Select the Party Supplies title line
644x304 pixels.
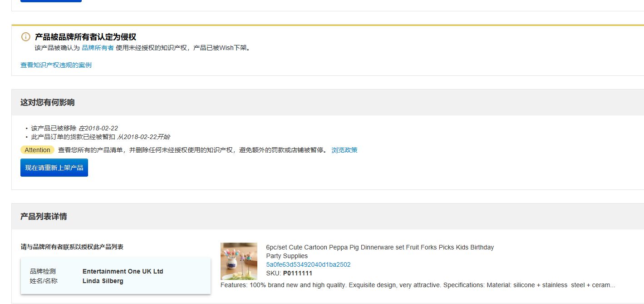coord(287,256)
